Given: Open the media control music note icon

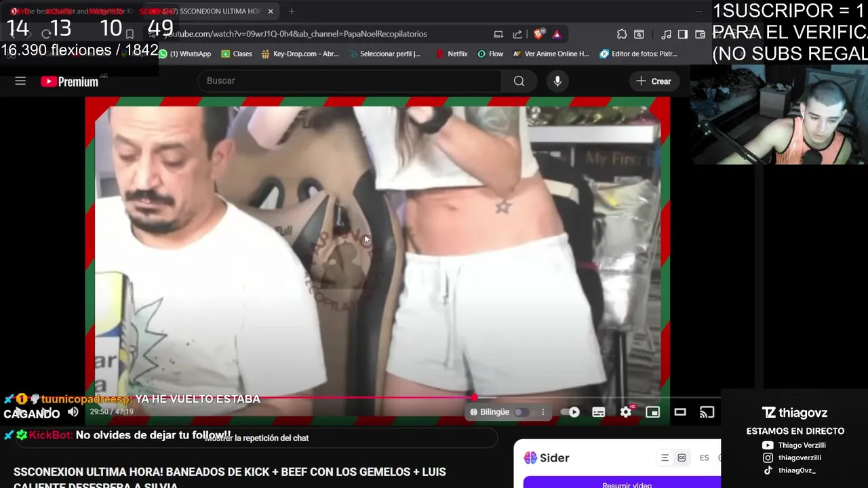Looking at the screenshot, I should [x=667, y=34].
